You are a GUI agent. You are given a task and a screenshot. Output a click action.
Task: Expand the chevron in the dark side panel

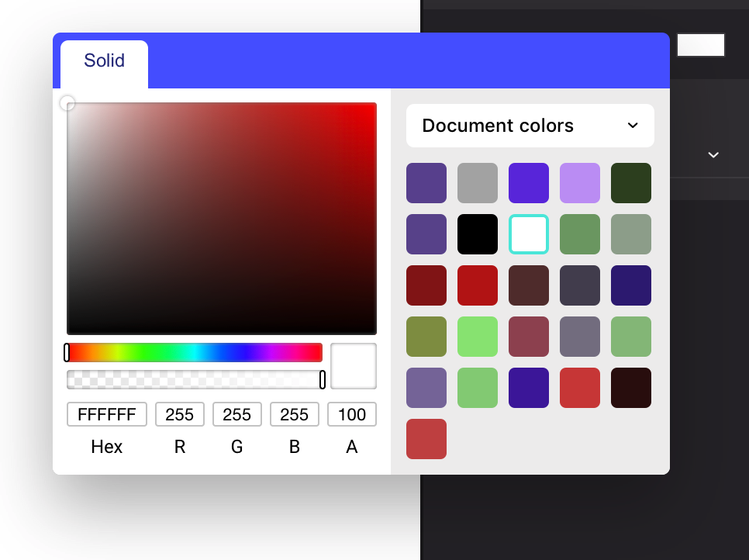pos(713,155)
